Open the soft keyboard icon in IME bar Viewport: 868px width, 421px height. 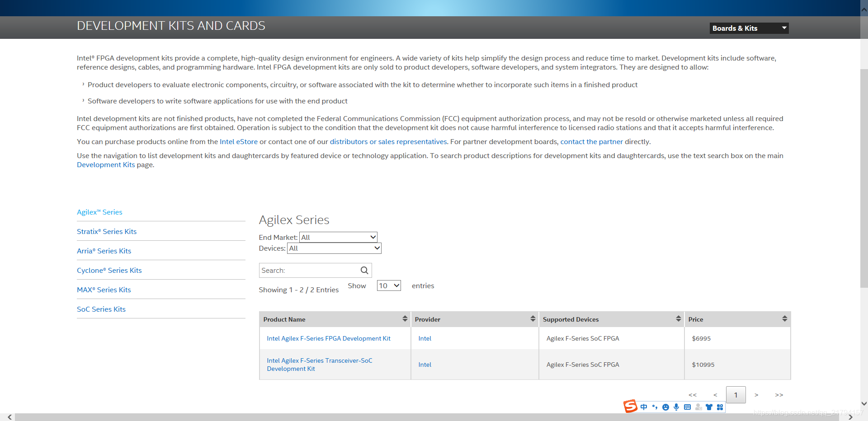point(687,407)
